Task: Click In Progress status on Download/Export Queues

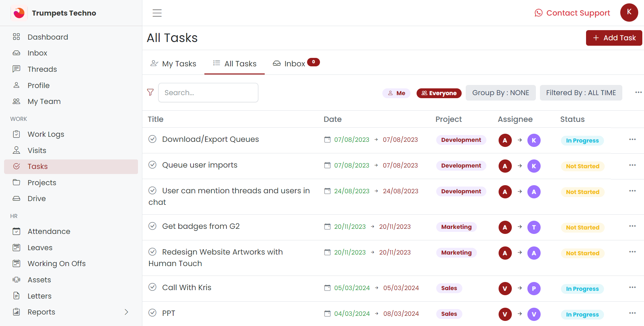Action: 582,140
